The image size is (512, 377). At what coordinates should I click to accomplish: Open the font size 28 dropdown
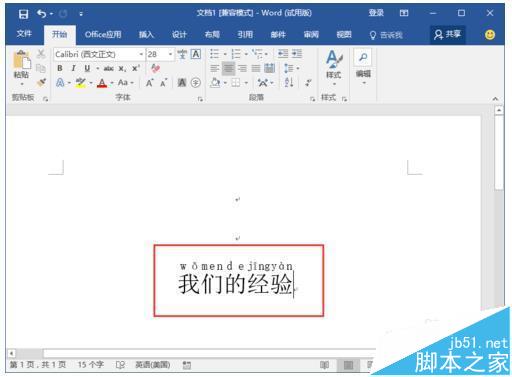(x=170, y=54)
